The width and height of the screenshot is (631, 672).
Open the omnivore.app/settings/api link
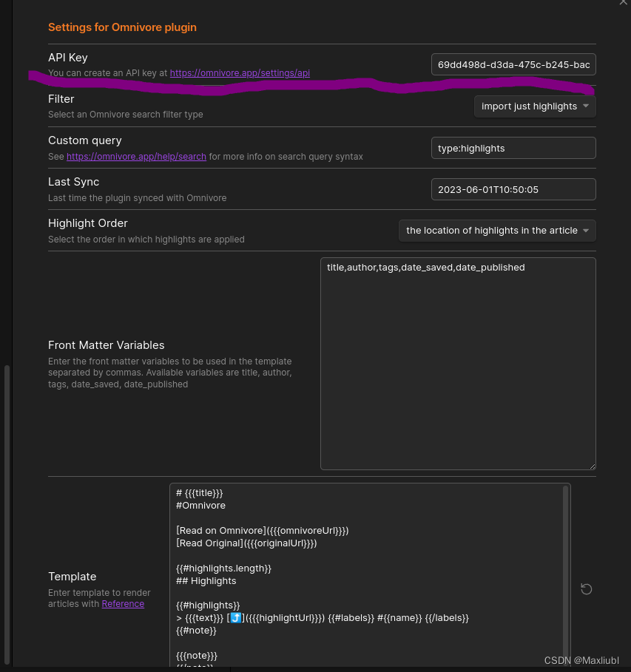[x=240, y=72]
